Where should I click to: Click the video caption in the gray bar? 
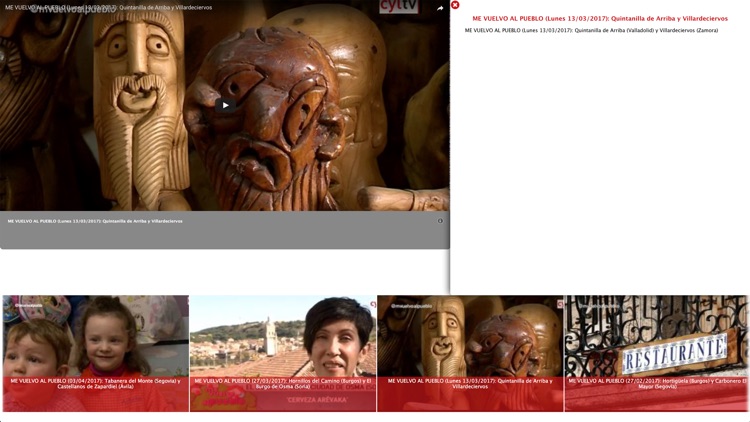(95, 221)
